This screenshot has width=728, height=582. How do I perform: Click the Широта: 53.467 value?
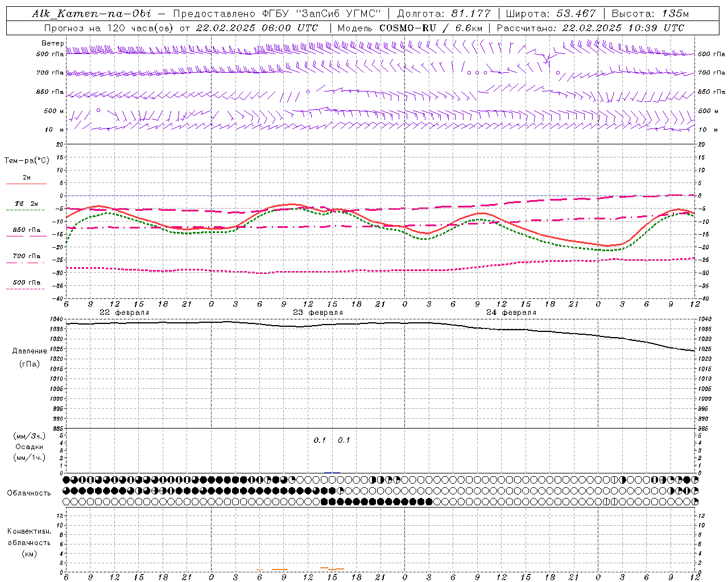(x=551, y=14)
